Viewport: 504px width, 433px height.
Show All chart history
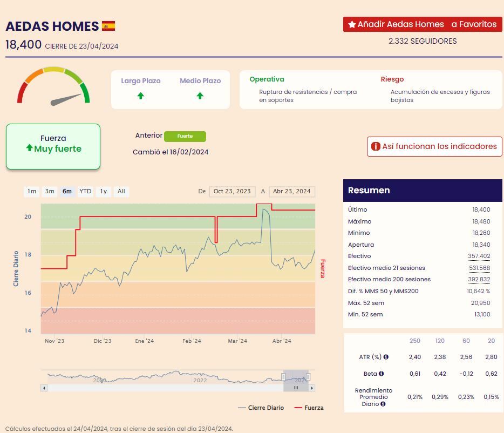(x=121, y=192)
